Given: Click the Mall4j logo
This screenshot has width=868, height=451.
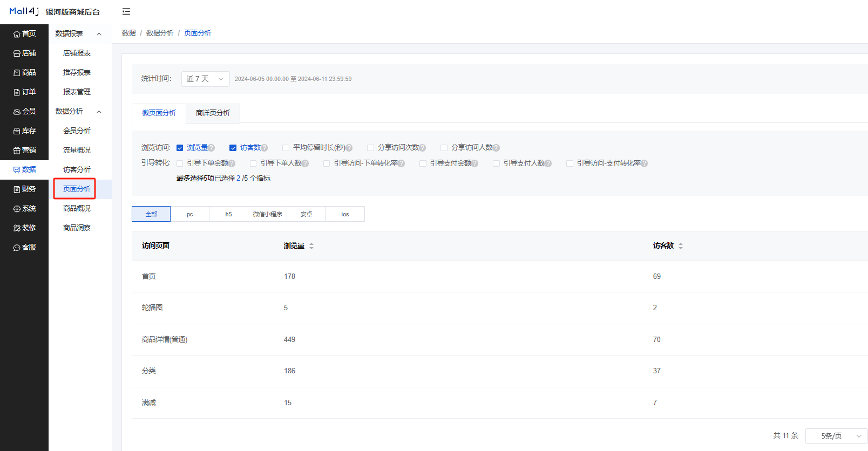Looking at the screenshot, I should [x=24, y=11].
